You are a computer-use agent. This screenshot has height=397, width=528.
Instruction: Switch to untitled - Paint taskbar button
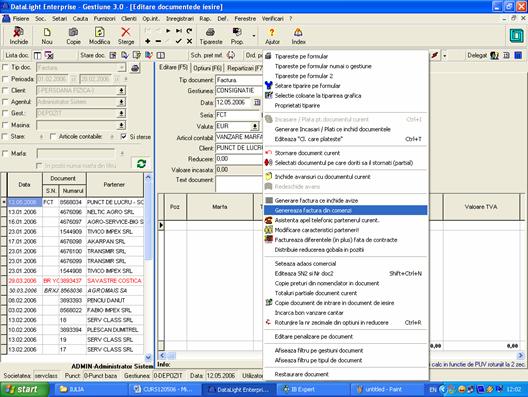pos(387,390)
